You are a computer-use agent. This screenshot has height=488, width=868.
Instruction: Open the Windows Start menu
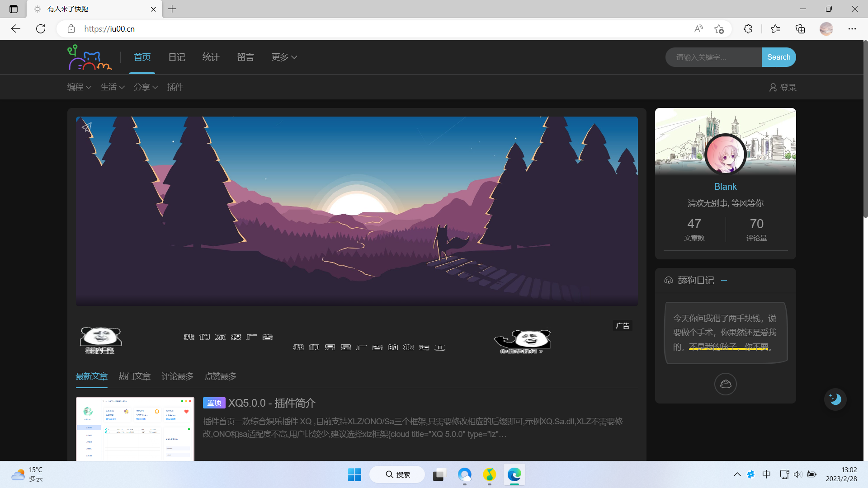(354, 475)
